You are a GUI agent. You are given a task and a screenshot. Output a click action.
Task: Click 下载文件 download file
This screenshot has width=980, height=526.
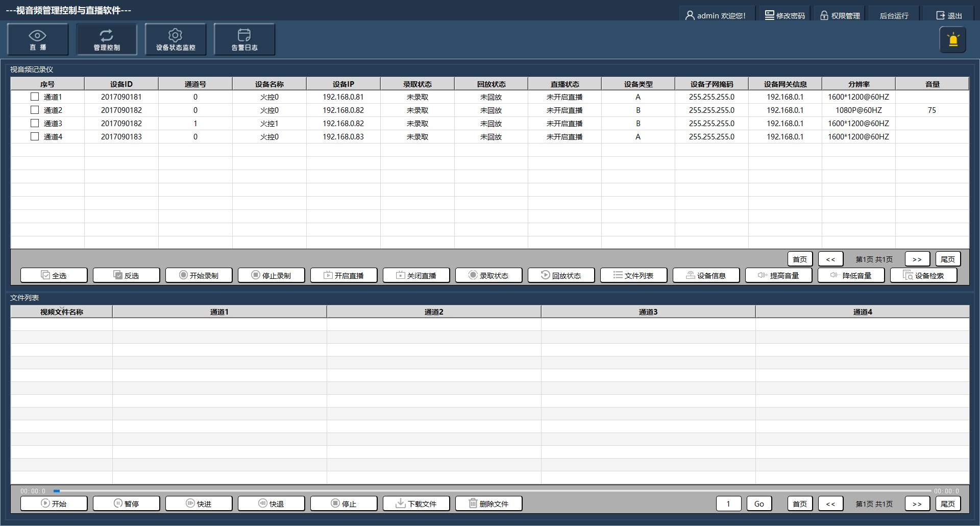click(416, 504)
